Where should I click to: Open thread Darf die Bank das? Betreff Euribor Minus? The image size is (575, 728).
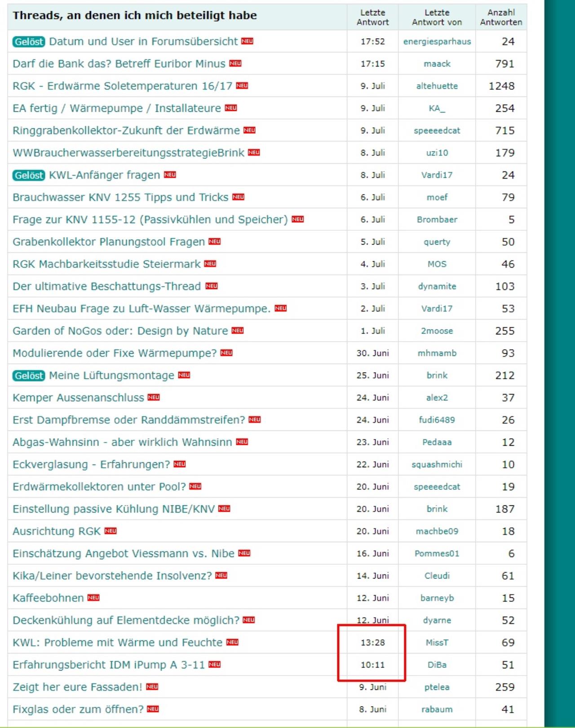[x=119, y=64]
